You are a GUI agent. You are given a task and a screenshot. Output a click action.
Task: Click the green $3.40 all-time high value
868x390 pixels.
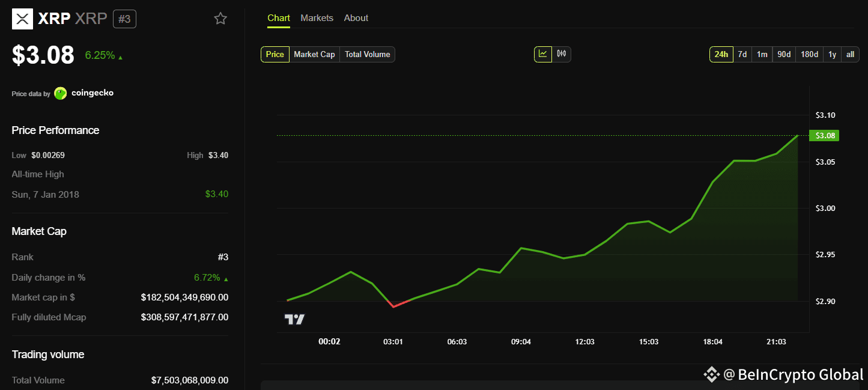(x=217, y=194)
